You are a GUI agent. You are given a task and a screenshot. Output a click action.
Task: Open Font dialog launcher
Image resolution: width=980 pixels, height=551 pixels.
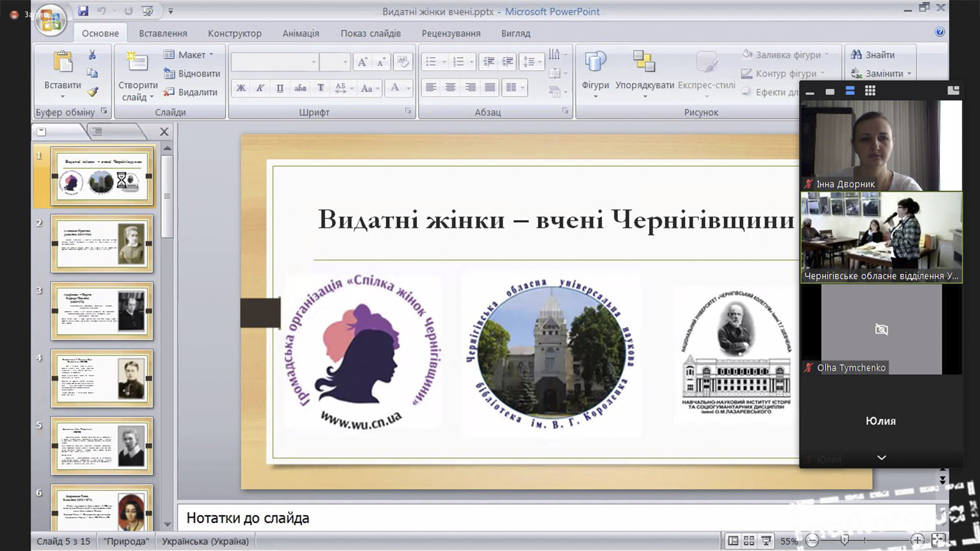408,111
